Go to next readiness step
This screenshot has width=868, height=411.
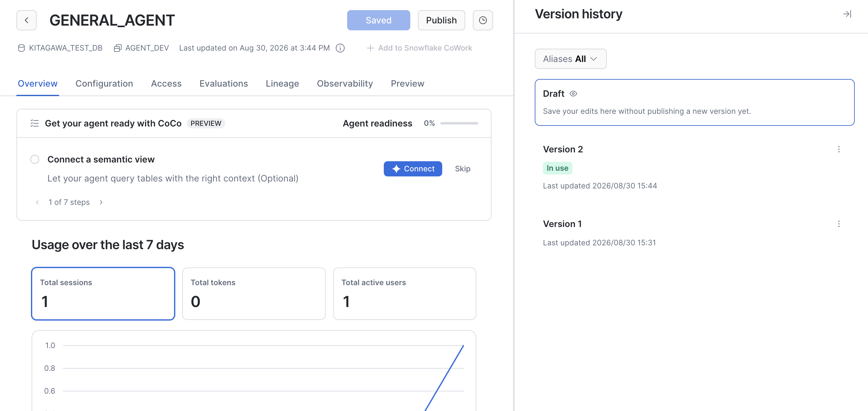(101, 202)
